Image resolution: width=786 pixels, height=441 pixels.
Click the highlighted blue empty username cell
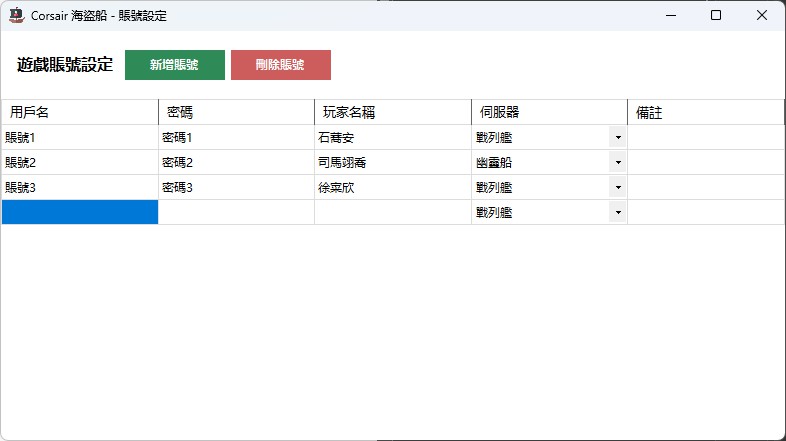(80, 212)
